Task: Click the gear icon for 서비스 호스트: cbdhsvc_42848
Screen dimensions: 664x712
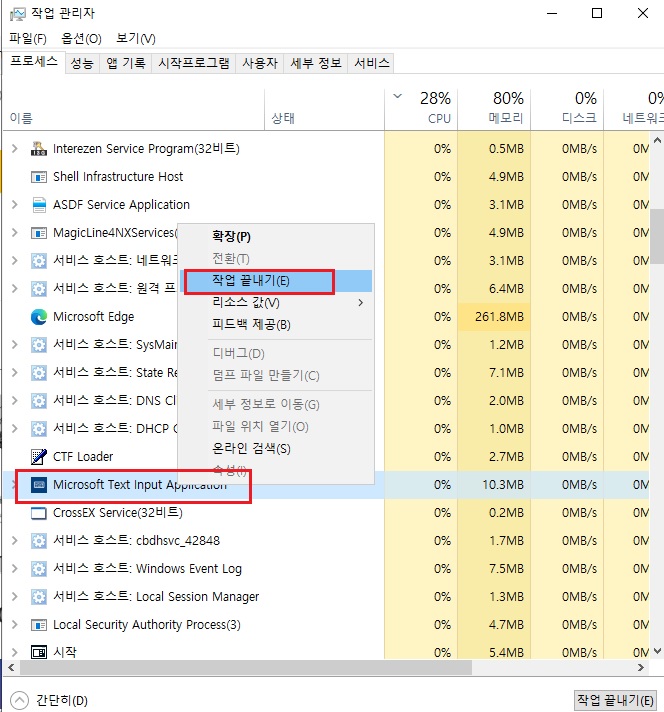Action: (x=39, y=540)
